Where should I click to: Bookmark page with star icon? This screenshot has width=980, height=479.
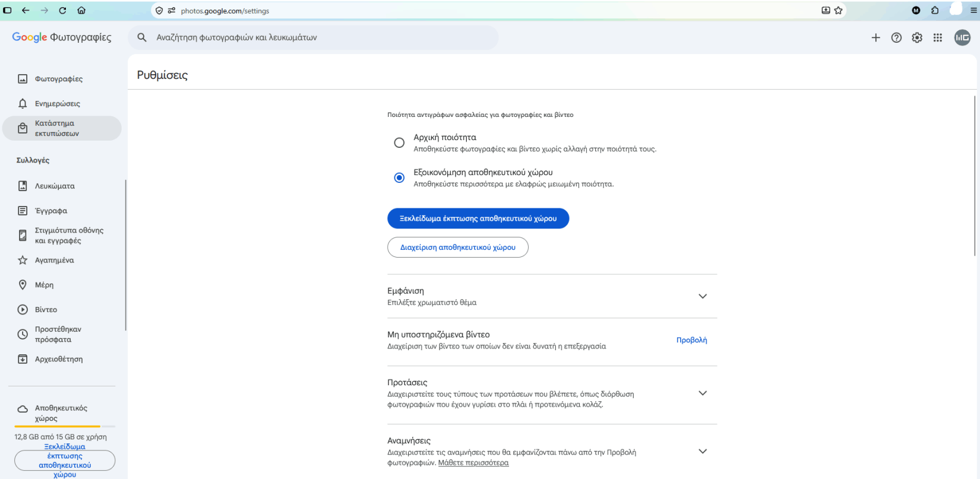click(x=838, y=11)
